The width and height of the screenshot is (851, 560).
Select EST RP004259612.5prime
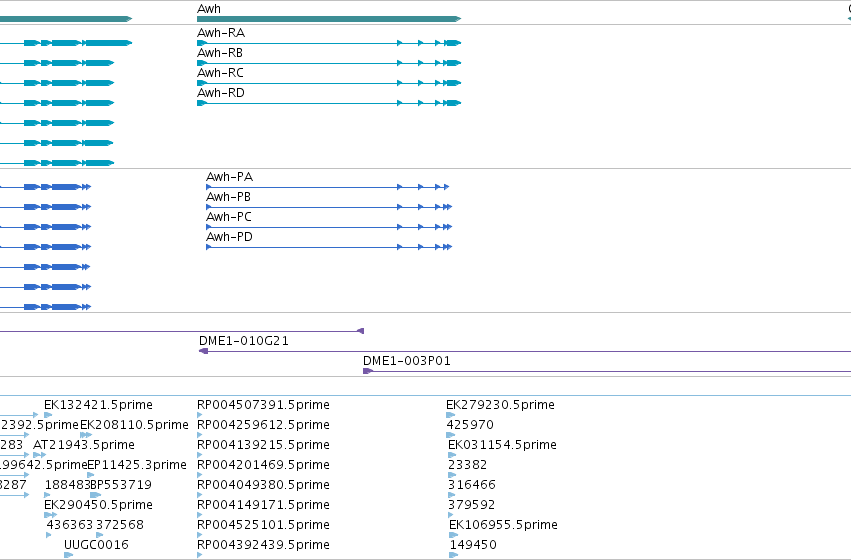point(263,425)
